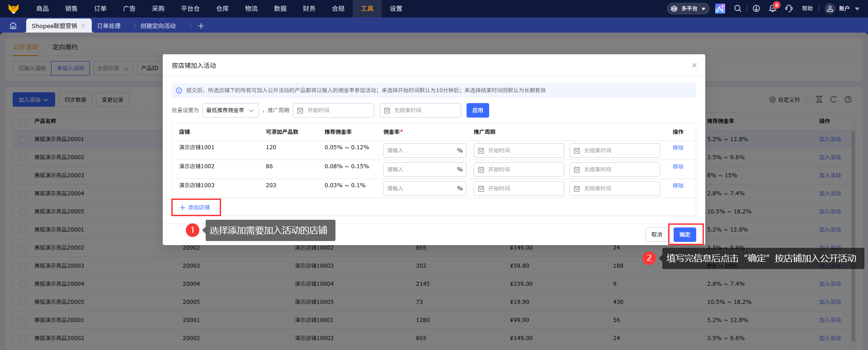Screen dimensions: 868x350
Task: Switch to the 订单处理 tab
Action: click(109, 26)
